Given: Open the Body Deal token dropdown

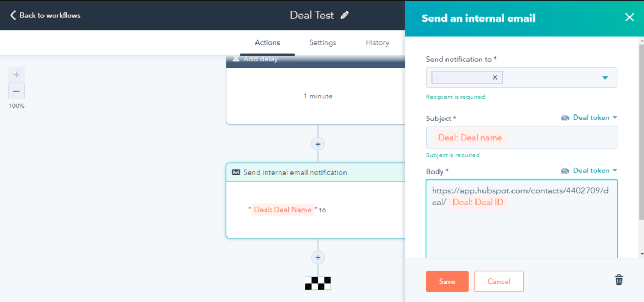Looking at the screenshot, I should [589, 170].
